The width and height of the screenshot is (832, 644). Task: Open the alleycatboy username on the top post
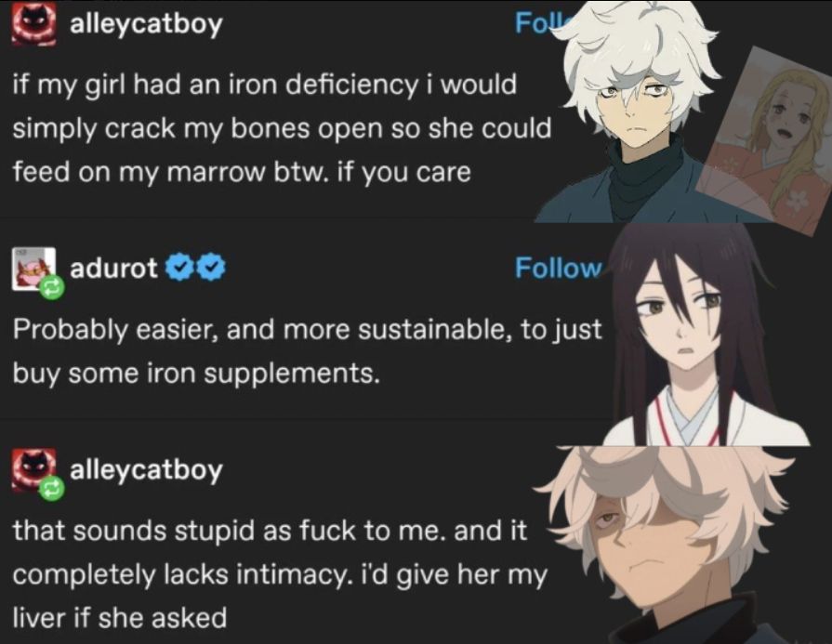[x=146, y=24]
